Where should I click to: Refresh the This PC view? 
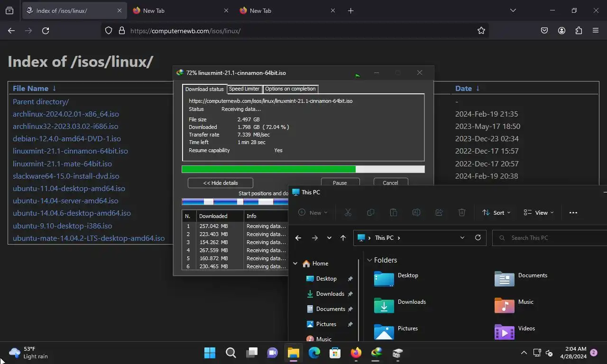[x=478, y=237]
